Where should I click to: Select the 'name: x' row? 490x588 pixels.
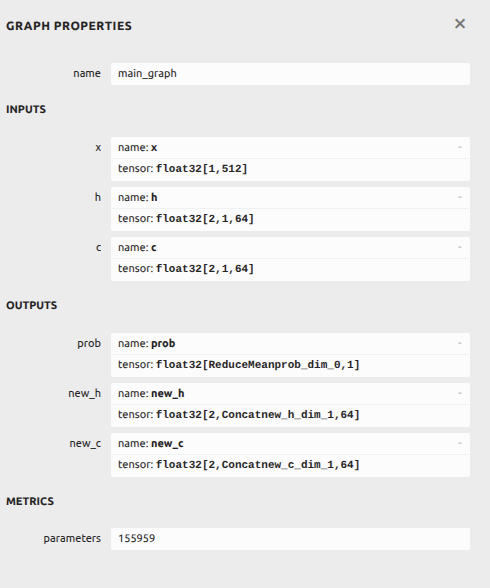tap(290, 148)
